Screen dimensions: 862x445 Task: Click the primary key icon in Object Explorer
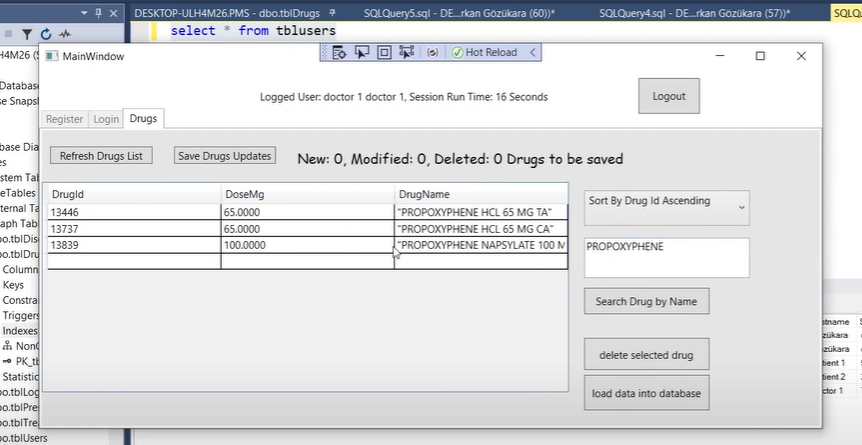(x=7, y=361)
